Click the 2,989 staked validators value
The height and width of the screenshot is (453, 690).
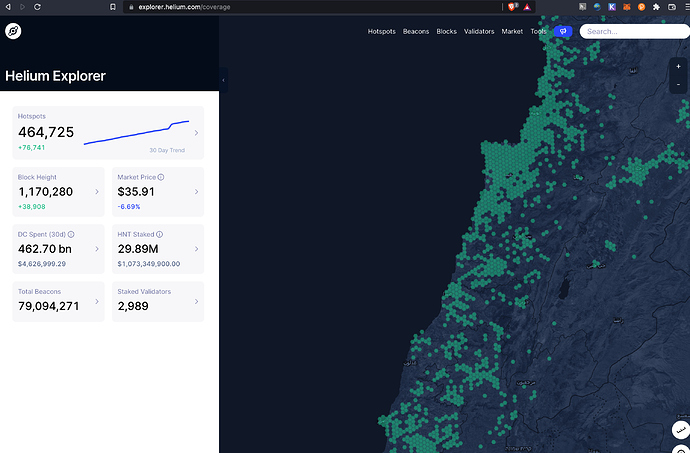point(133,306)
